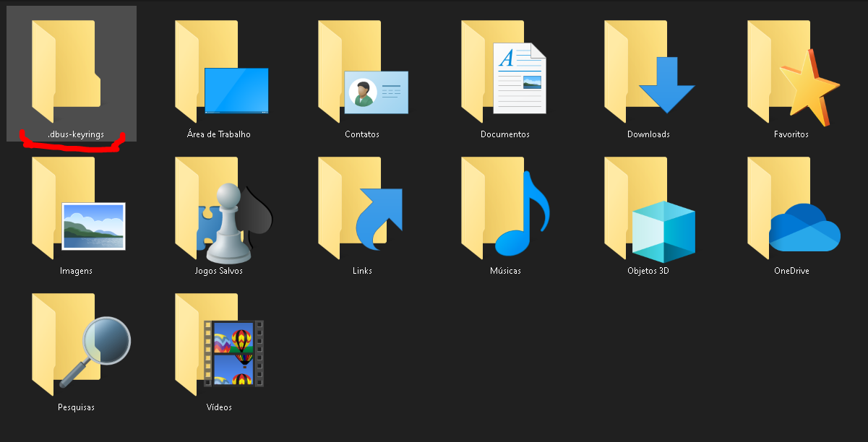The image size is (868, 442).
Task: Click the "Imagens" name label
Action: point(76,271)
